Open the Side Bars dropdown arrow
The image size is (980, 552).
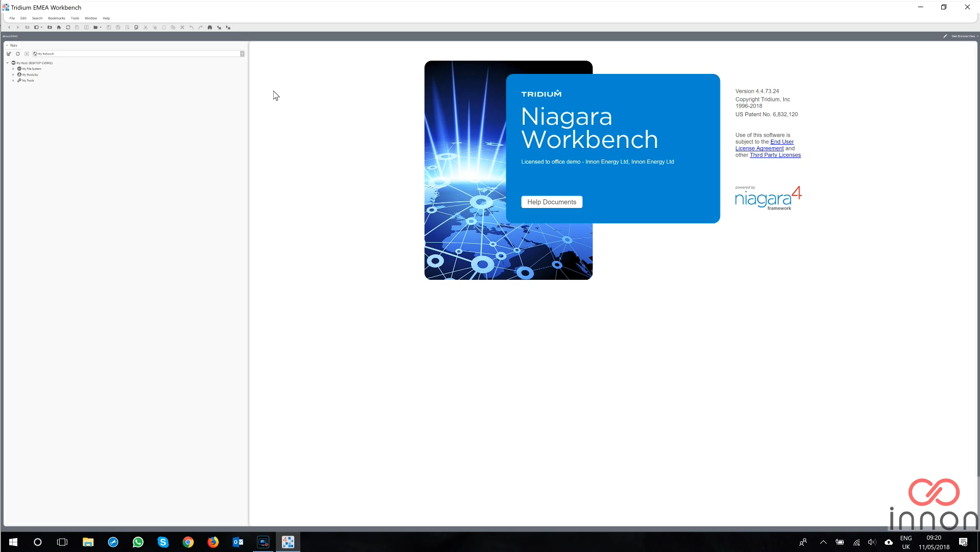(41, 28)
